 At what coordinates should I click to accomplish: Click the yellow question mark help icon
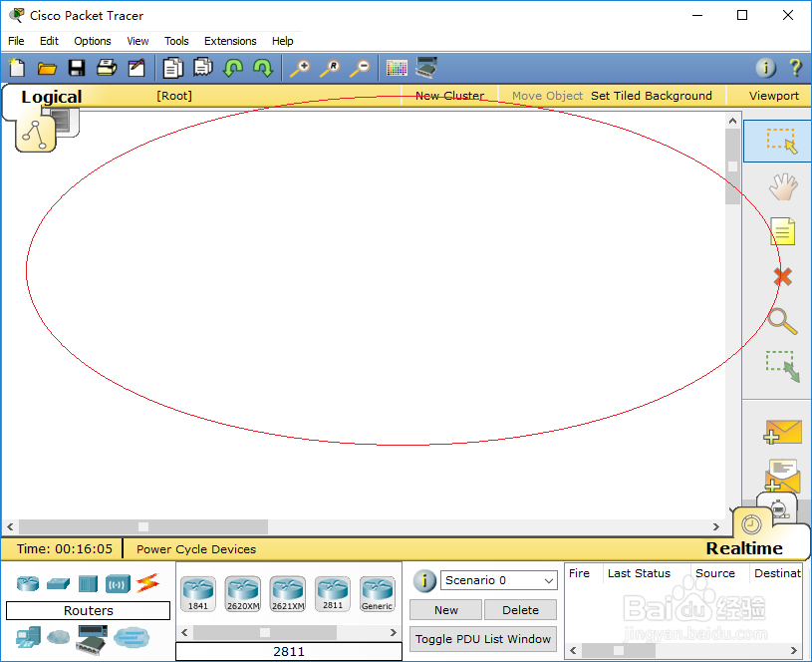pyautogui.click(x=795, y=68)
